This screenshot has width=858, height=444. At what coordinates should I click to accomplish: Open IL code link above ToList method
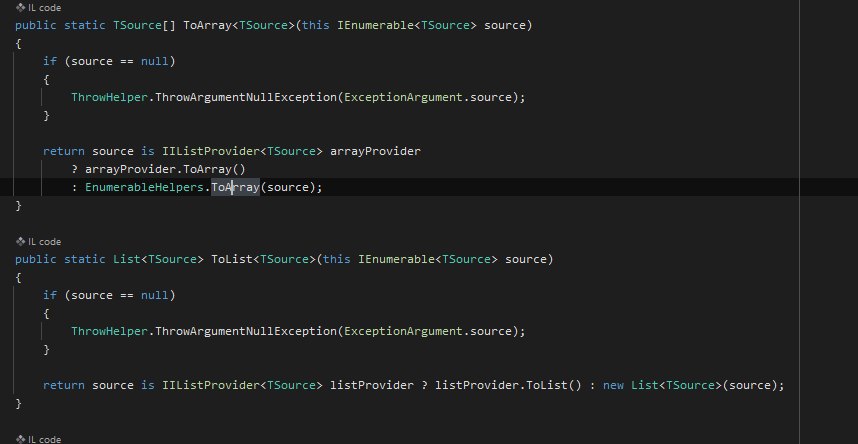click(x=38, y=241)
